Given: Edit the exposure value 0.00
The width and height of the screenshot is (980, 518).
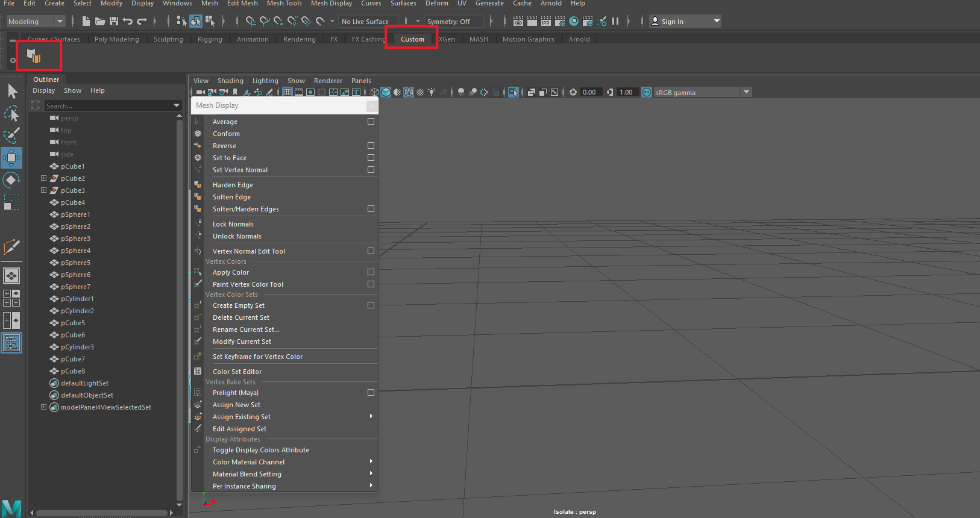Looking at the screenshot, I should [x=591, y=92].
